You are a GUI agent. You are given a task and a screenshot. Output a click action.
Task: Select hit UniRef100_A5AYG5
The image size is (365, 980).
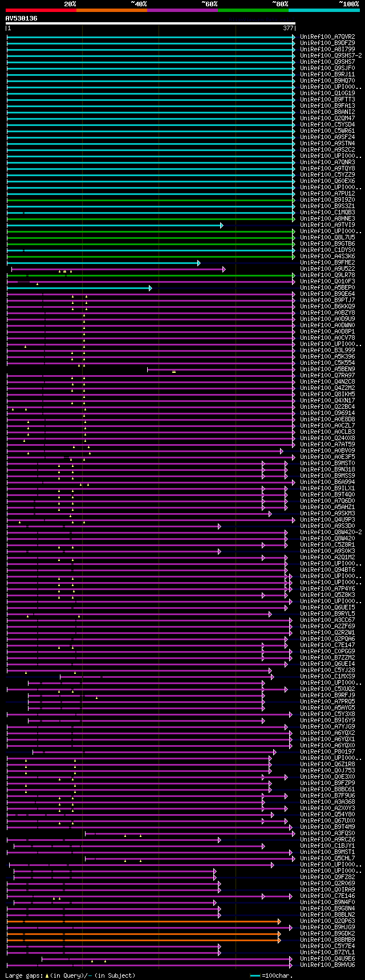(x=327, y=707)
